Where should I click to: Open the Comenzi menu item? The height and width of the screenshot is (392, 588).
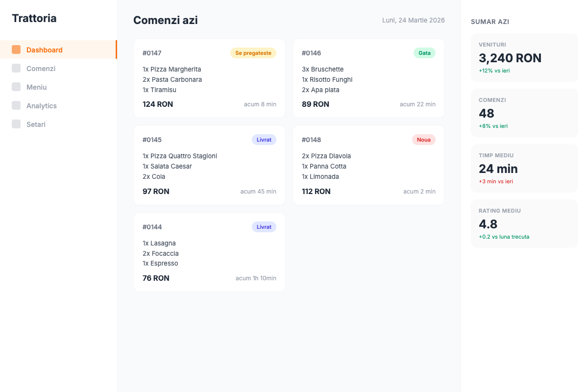tap(41, 69)
